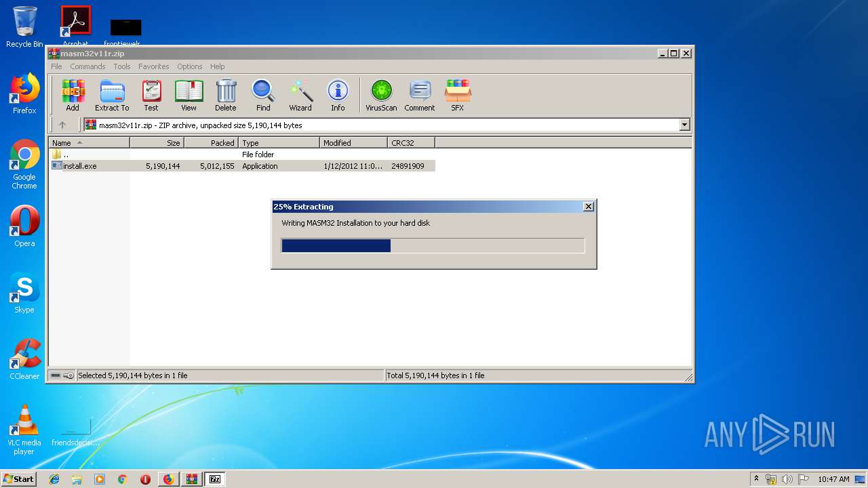Open Extract To tool
868x488 pixels.
pyautogui.click(x=112, y=96)
